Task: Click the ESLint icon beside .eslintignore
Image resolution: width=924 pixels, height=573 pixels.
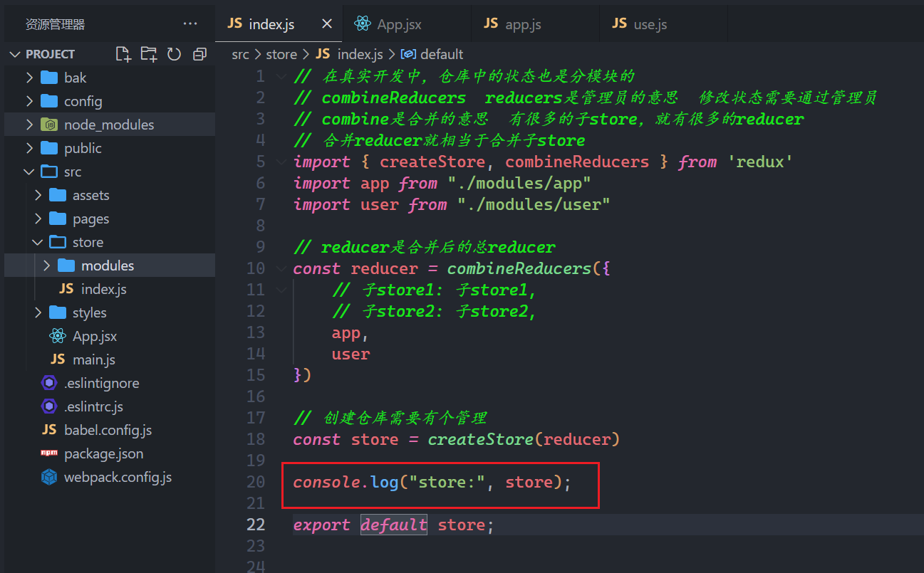Action: point(49,383)
